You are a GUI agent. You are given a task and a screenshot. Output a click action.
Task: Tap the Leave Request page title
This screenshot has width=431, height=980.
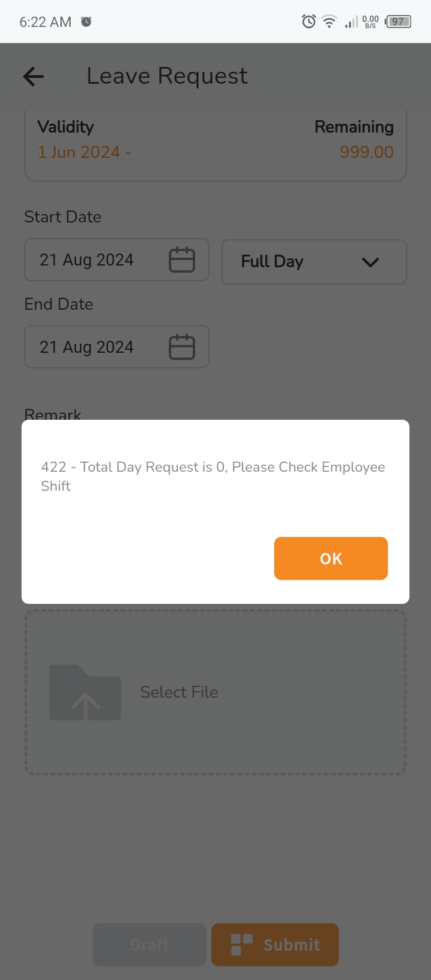[167, 77]
